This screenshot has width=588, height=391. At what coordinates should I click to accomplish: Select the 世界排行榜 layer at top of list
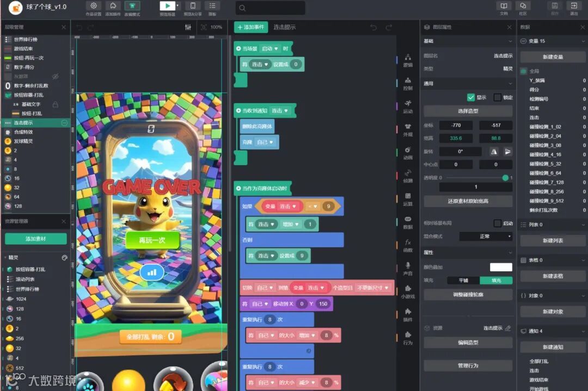point(35,39)
